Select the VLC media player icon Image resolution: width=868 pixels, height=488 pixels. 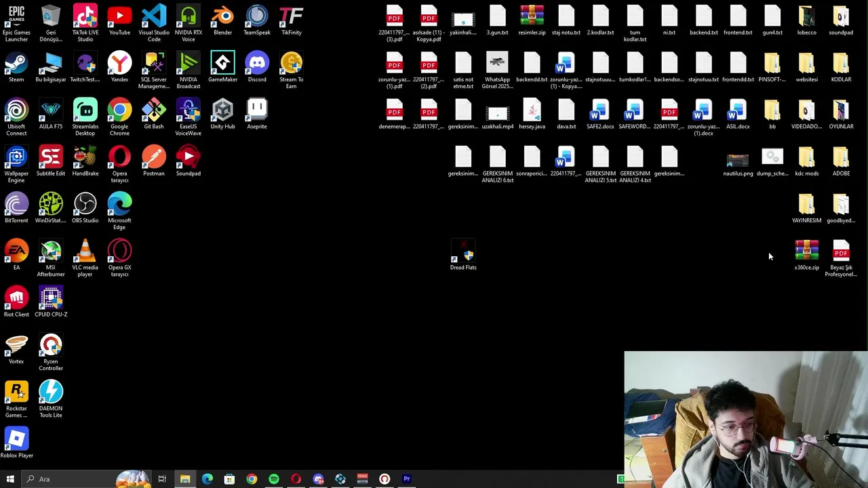click(x=85, y=258)
